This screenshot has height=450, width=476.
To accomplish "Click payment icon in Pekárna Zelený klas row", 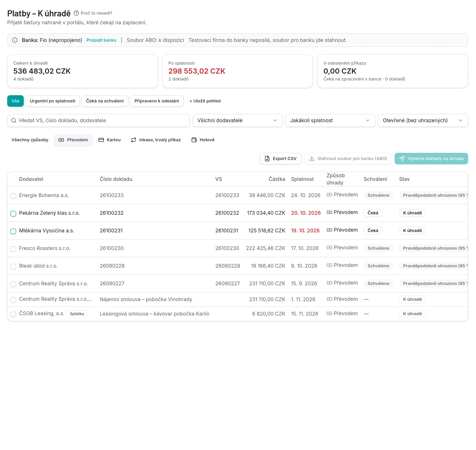I will [329, 212].
